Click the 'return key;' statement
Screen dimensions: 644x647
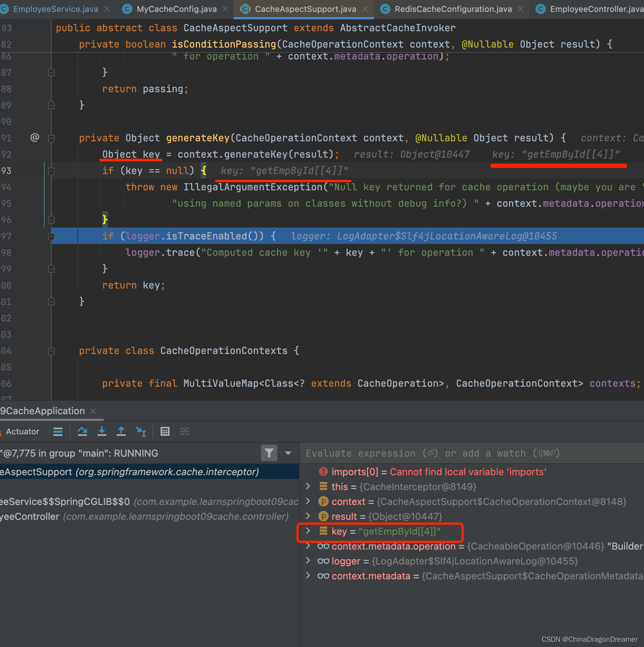[134, 285]
